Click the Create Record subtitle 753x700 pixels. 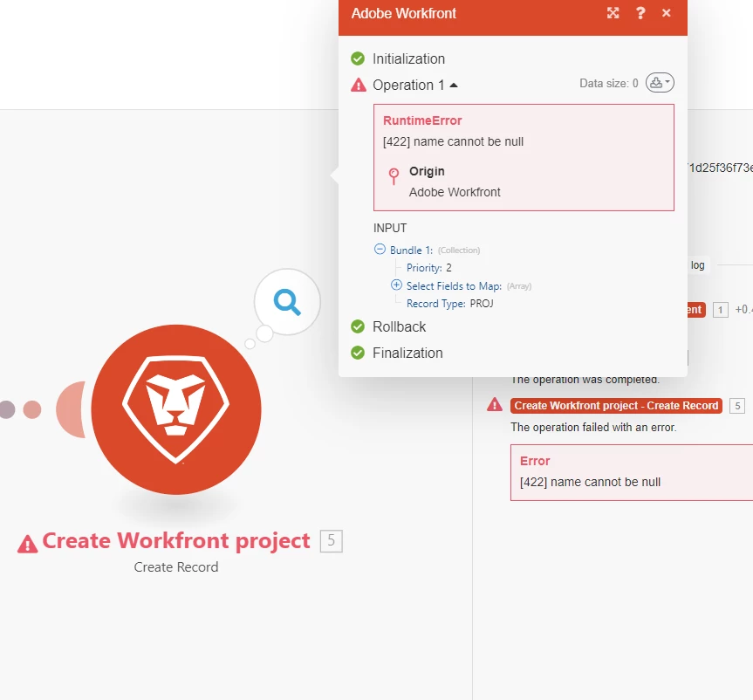tap(176, 567)
